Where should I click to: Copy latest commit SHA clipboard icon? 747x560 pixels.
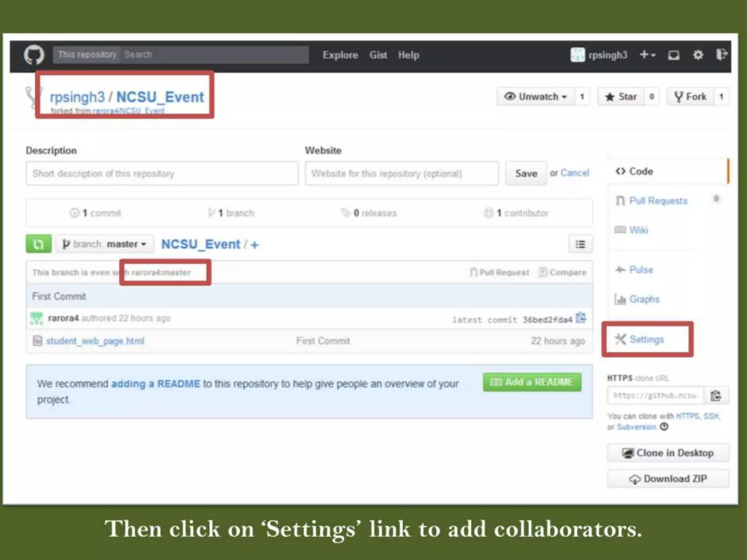(581, 318)
